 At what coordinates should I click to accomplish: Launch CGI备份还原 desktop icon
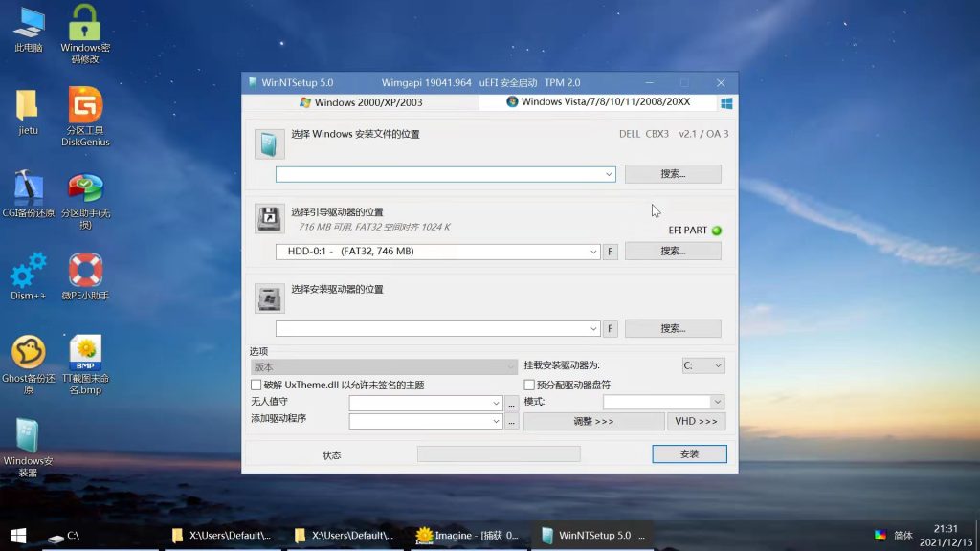(28, 193)
